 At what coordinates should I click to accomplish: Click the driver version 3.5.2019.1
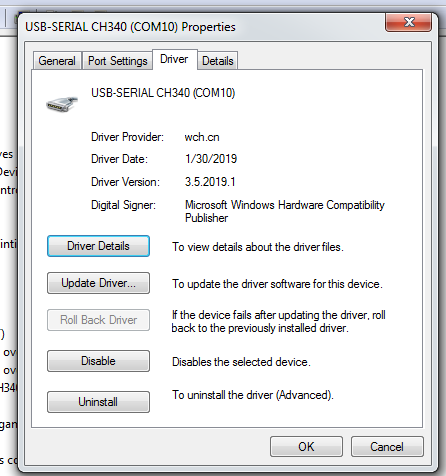coord(210,182)
